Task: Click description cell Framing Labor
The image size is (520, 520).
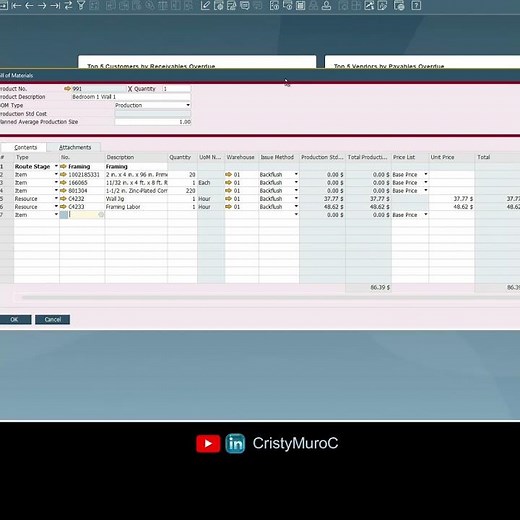Action: pyautogui.click(x=136, y=207)
